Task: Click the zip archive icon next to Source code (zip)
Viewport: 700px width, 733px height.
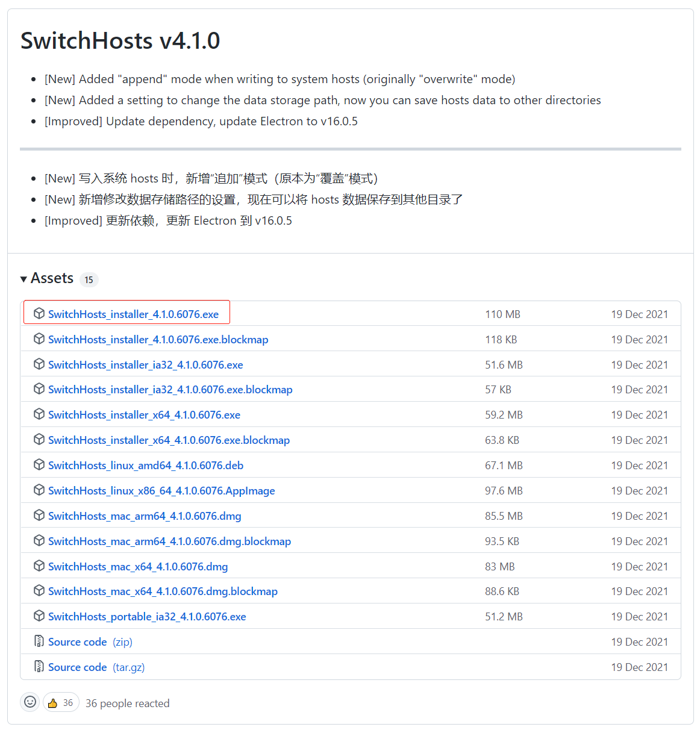Action: (38, 641)
